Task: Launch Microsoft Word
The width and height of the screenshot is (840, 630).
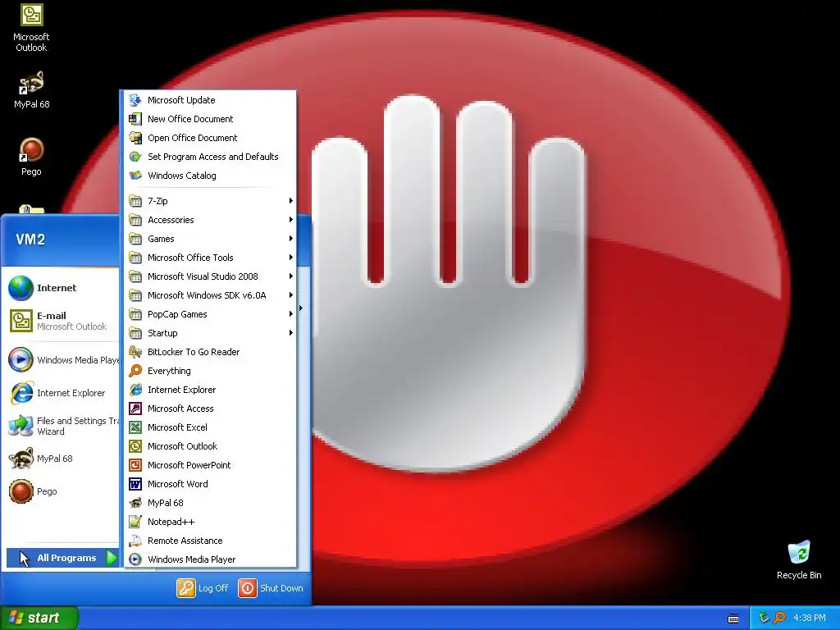Action: tap(210, 484)
